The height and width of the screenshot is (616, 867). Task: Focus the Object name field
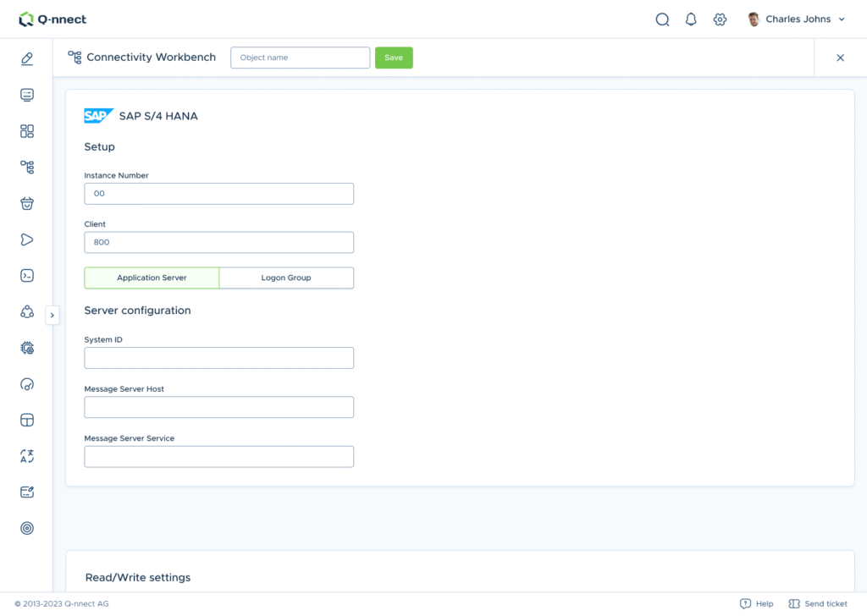[301, 58]
